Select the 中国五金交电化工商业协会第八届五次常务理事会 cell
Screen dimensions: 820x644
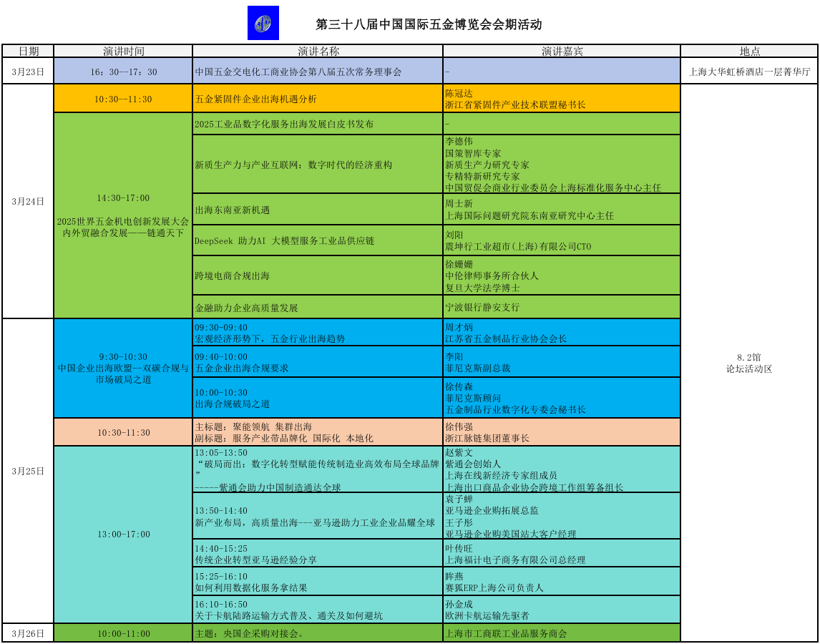318,71
